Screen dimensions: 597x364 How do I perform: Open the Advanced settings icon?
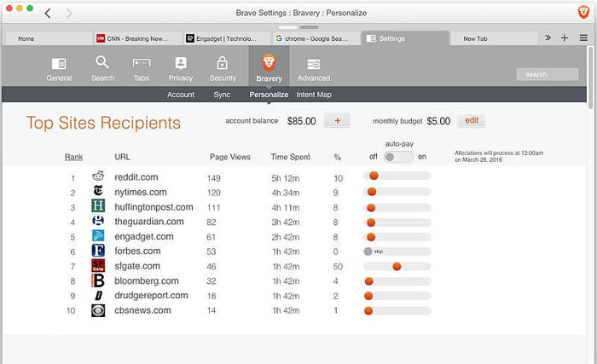tap(313, 64)
